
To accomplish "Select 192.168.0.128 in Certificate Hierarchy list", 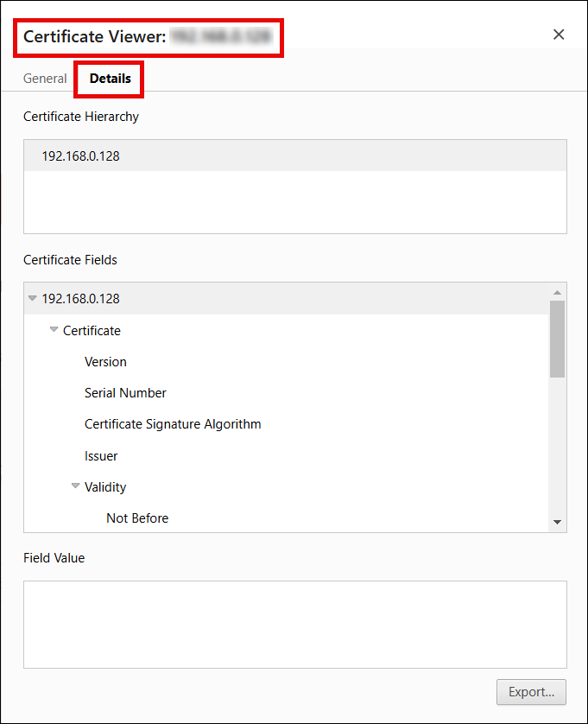I will point(81,156).
